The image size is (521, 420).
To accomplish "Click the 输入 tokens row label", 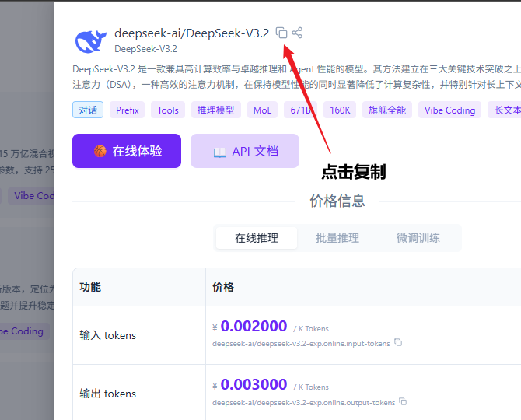I will 107,335.
